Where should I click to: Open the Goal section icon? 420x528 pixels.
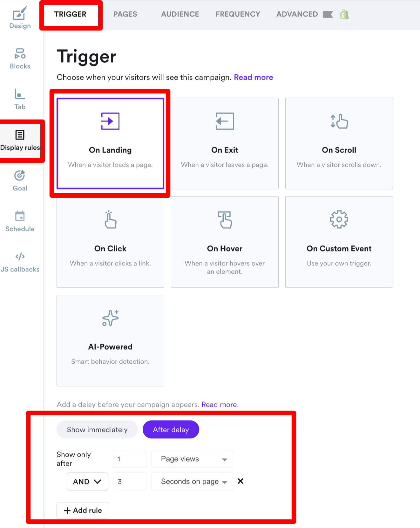coord(20,176)
